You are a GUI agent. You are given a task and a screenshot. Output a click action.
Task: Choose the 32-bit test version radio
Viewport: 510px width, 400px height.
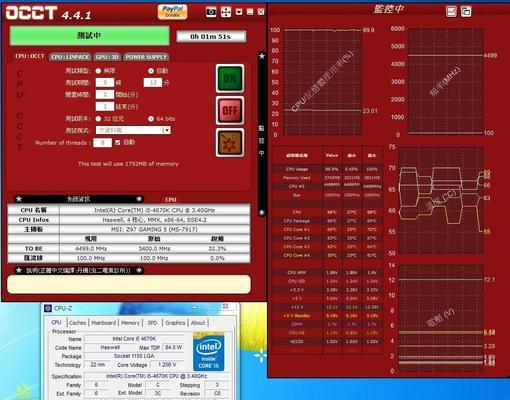(98, 119)
